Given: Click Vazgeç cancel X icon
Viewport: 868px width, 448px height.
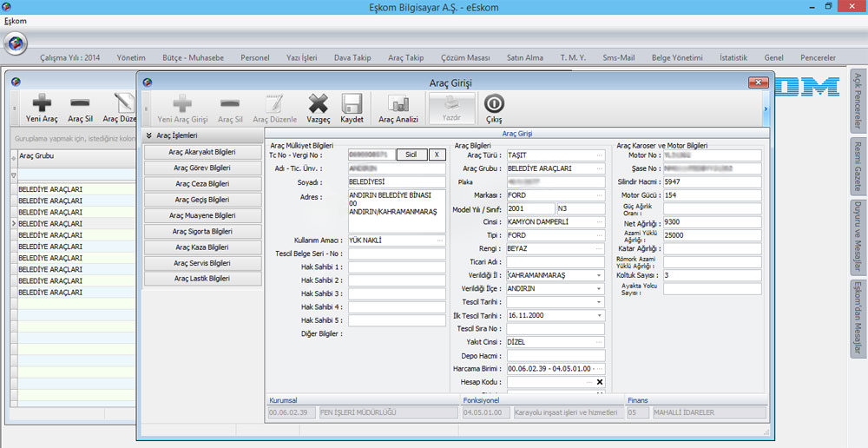Looking at the screenshot, I should (x=319, y=103).
